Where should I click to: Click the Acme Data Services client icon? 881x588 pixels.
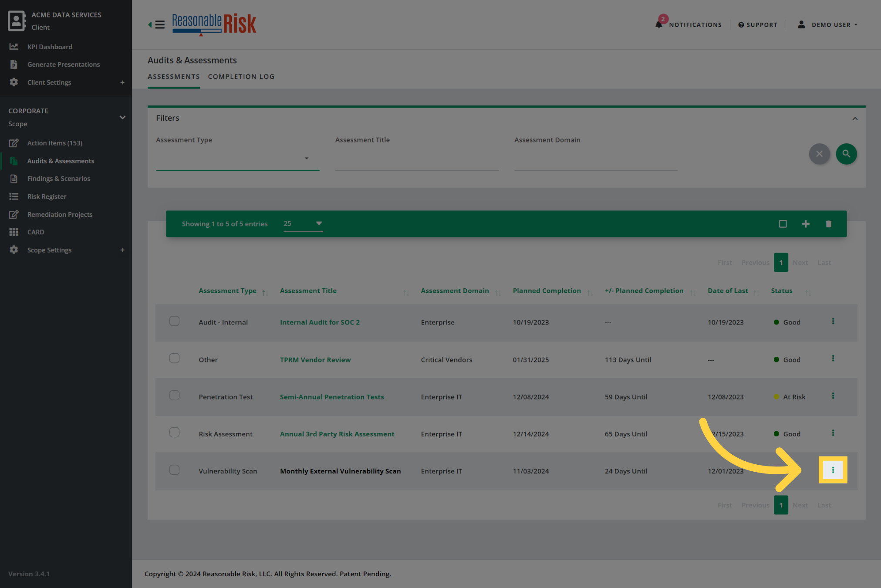pos(17,20)
